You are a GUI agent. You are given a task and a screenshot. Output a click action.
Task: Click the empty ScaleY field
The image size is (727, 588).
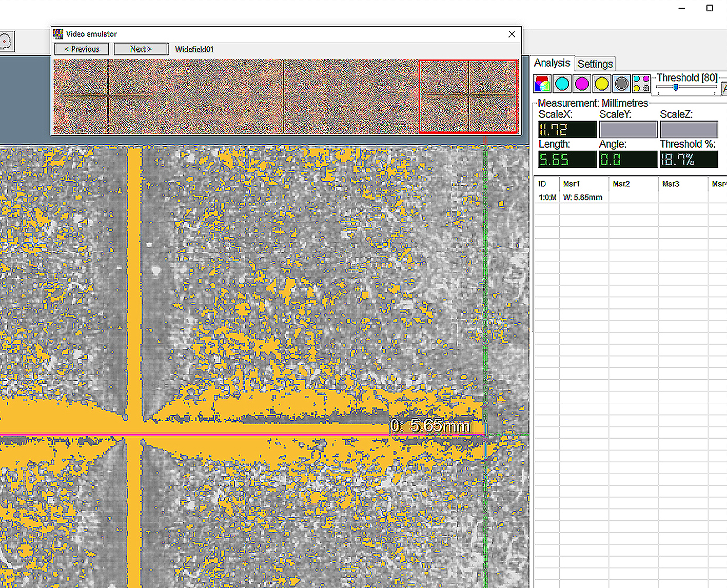point(627,129)
